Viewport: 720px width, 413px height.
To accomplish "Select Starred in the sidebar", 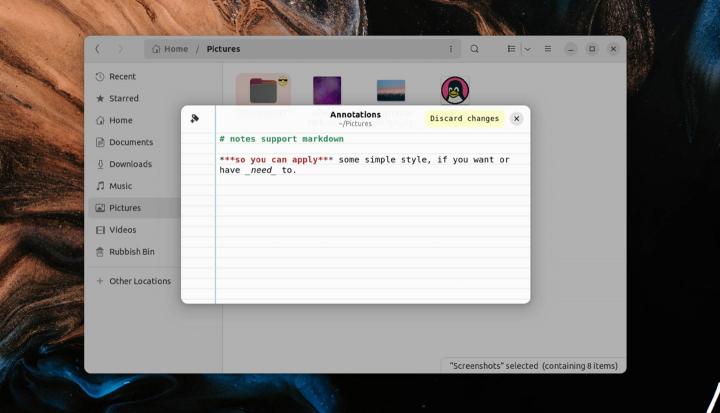I will click(124, 99).
